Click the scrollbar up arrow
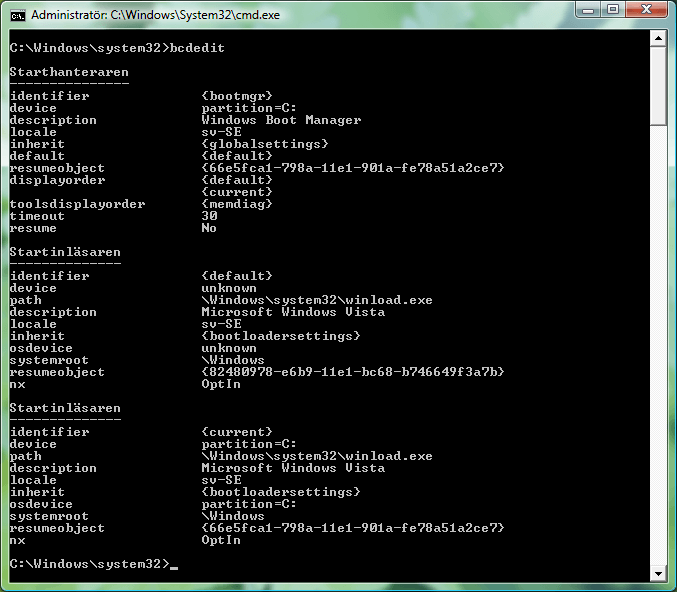 (x=658, y=39)
